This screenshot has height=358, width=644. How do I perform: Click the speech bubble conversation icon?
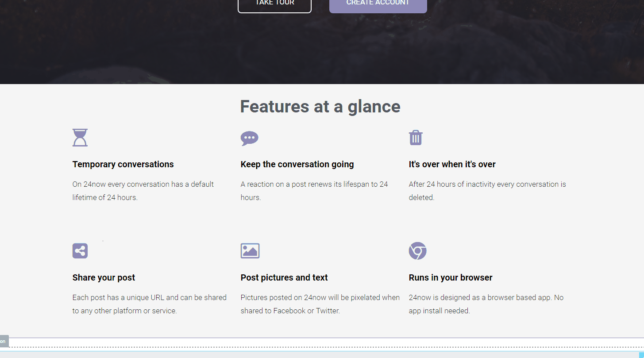point(250,138)
